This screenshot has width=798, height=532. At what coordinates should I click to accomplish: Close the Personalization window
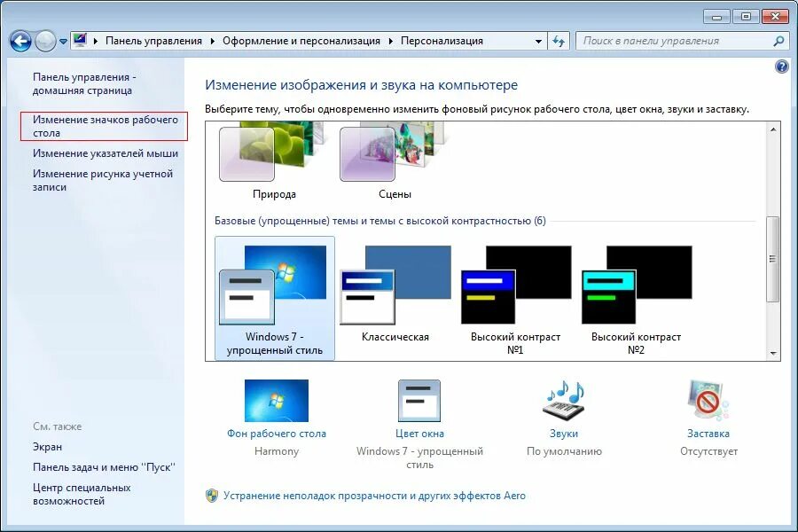pos(775,17)
